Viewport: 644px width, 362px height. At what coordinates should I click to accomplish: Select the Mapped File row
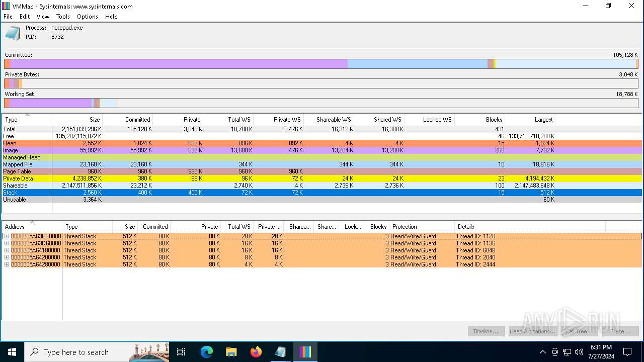tap(322, 164)
